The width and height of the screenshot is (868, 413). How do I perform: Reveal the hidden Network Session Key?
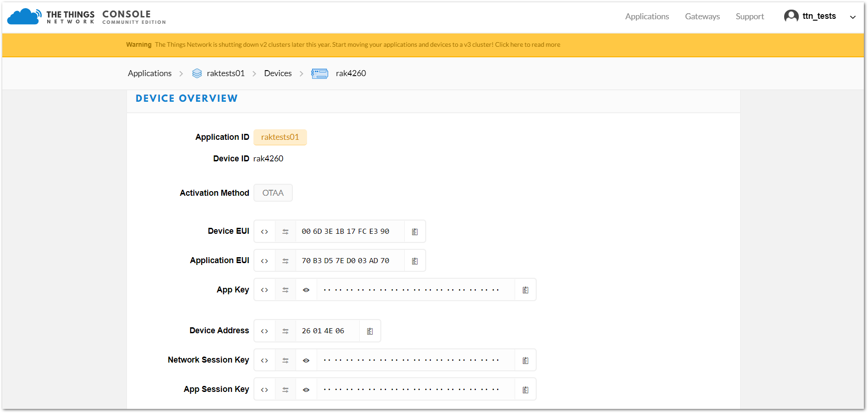pos(306,360)
